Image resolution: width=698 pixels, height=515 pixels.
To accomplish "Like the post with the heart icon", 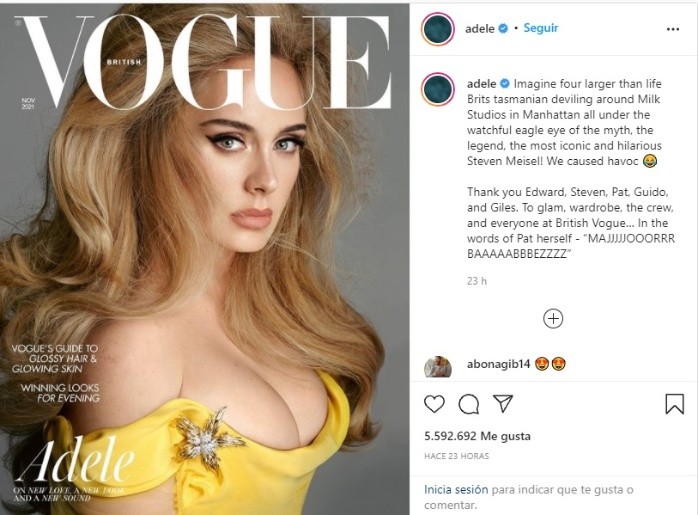I will point(434,404).
